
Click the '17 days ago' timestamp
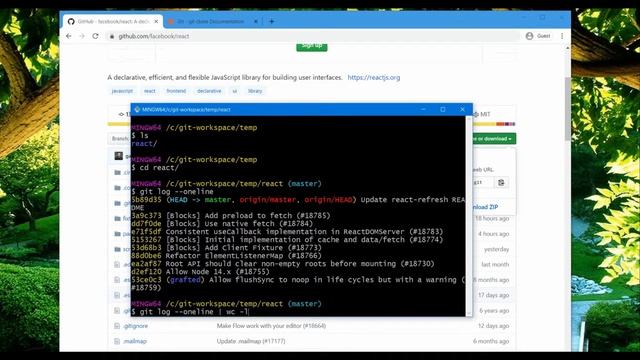click(x=493, y=295)
